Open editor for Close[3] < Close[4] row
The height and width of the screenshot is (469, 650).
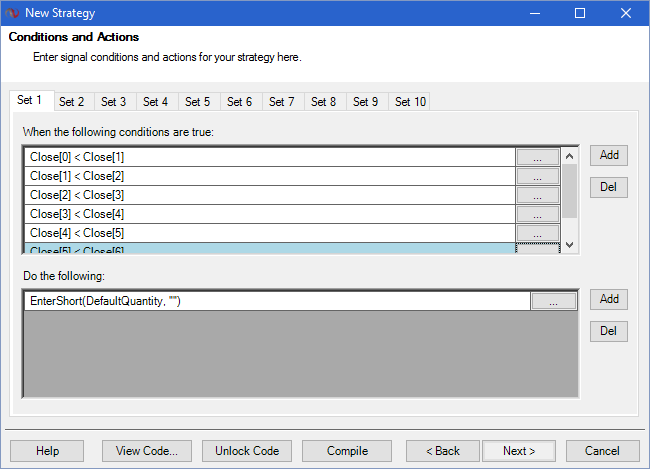click(x=538, y=214)
